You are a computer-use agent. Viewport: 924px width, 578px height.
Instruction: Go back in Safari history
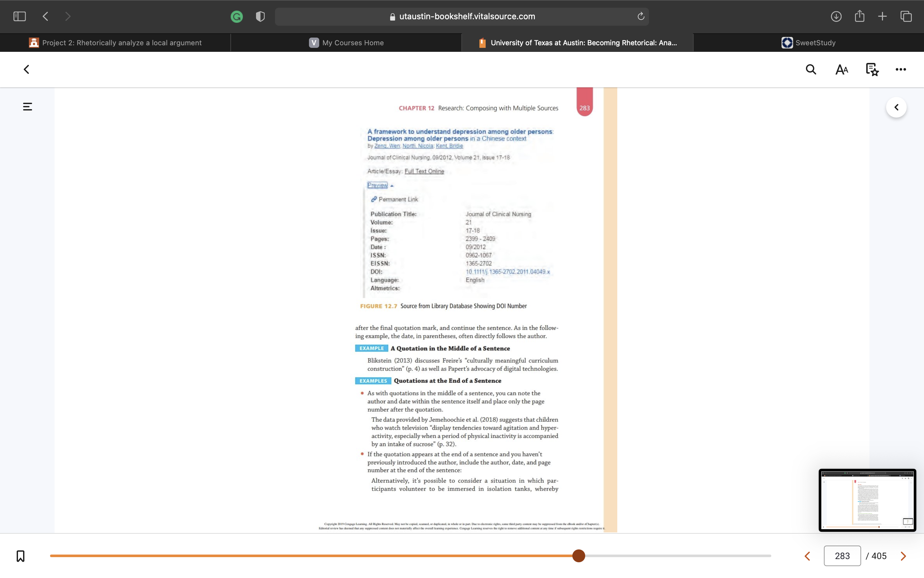(46, 16)
